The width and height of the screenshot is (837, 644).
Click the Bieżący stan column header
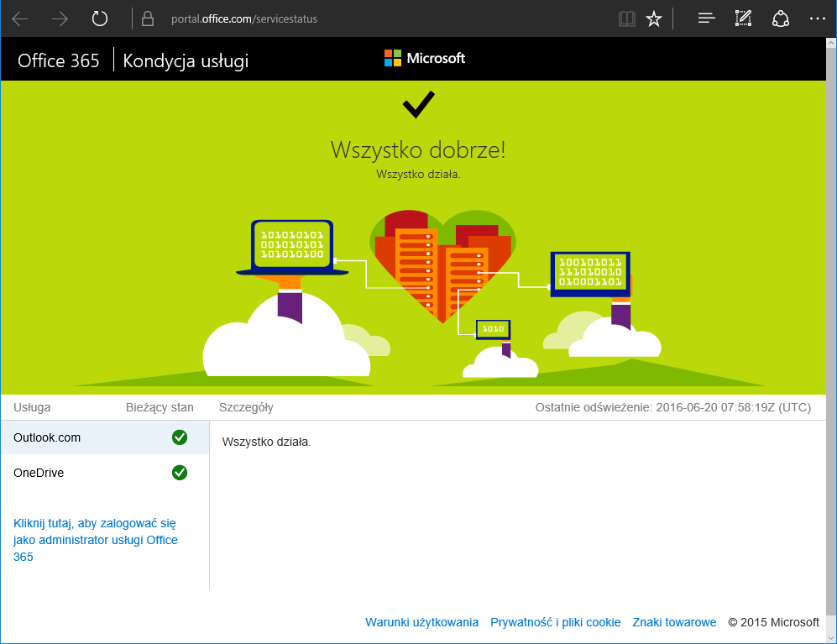pyautogui.click(x=160, y=407)
